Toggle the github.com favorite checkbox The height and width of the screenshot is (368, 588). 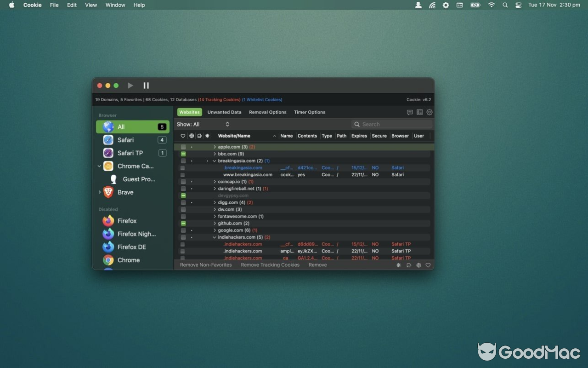pos(183,224)
